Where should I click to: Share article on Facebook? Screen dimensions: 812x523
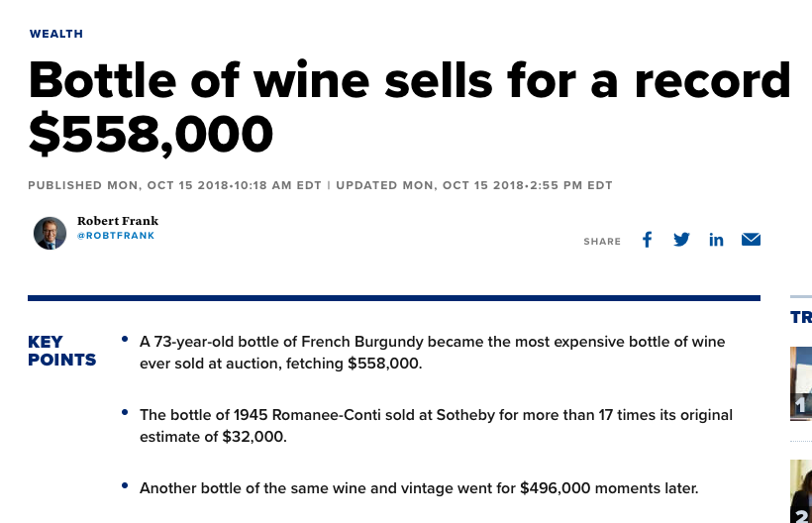tap(647, 240)
